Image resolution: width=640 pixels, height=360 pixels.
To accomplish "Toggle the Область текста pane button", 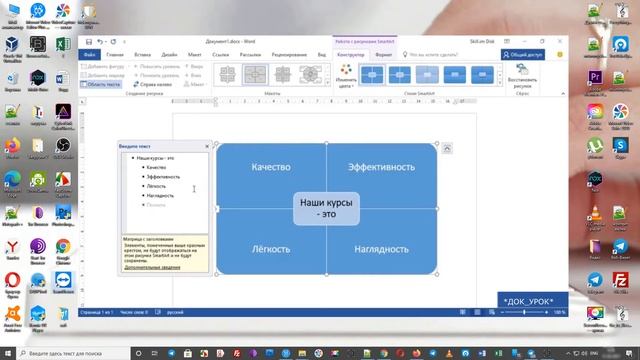I will click(x=100, y=84).
